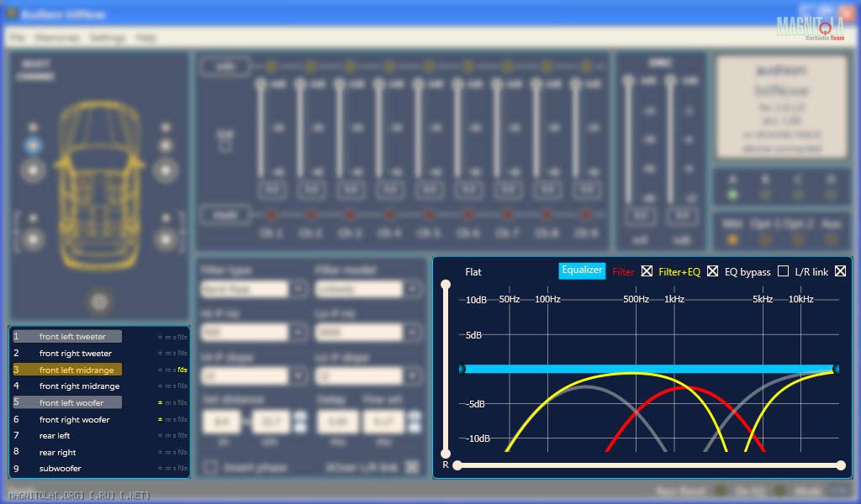
Task: Click the Ch 1 level fader
Action: [261, 85]
